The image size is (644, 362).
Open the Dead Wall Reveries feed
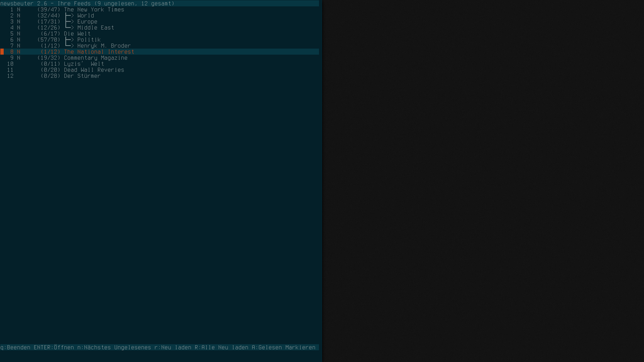tap(159, 70)
